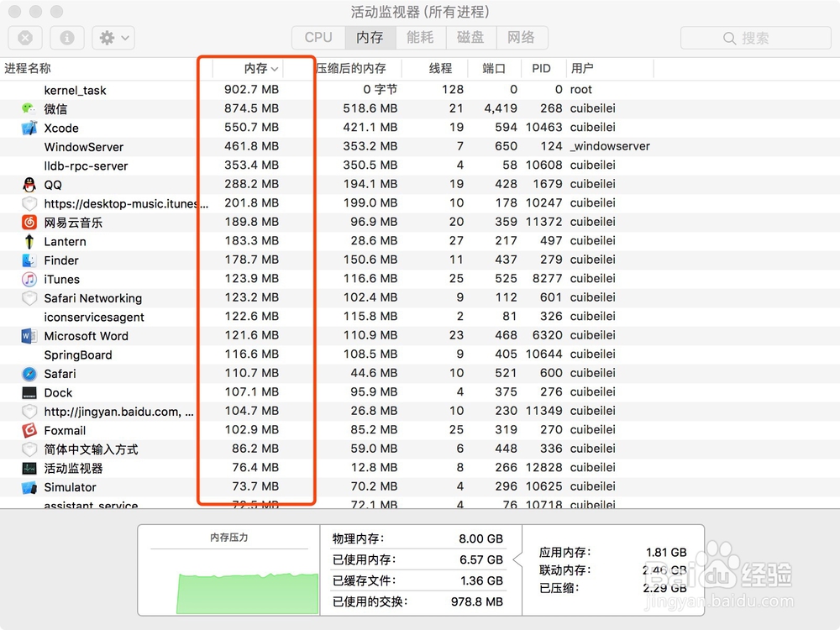
Task: Click 活动监视器 memory value 76.4 MB
Action: click(x=255, y=468)
